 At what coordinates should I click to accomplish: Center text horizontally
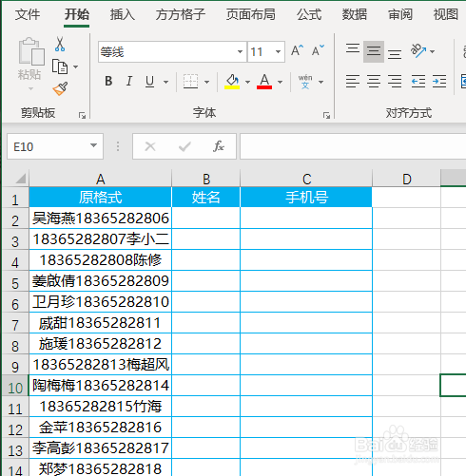(x=374, y=82)
